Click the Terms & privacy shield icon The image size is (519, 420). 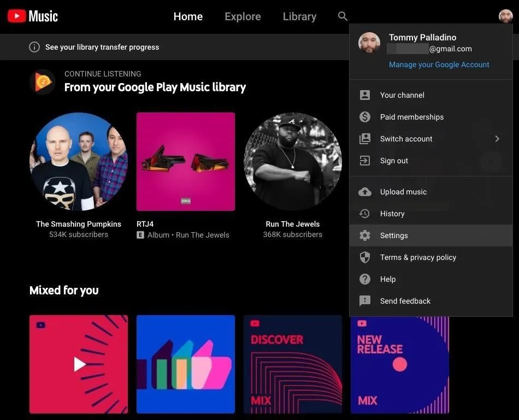365,257
